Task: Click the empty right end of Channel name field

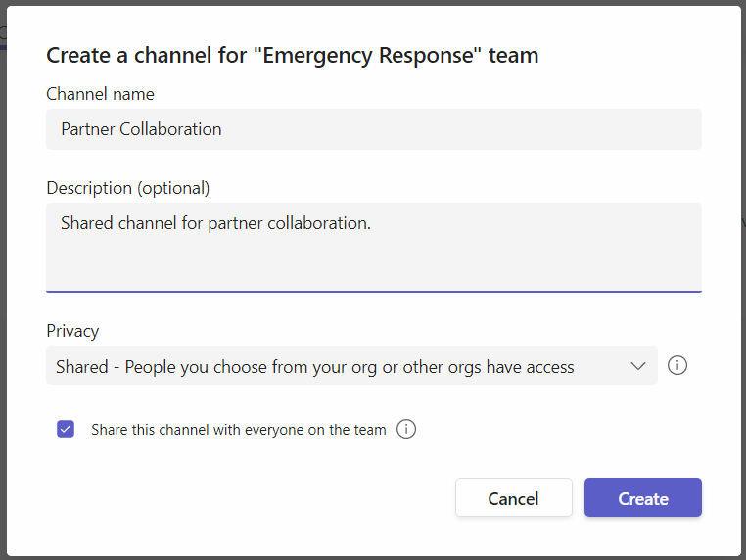Action: tap(607, 129)
